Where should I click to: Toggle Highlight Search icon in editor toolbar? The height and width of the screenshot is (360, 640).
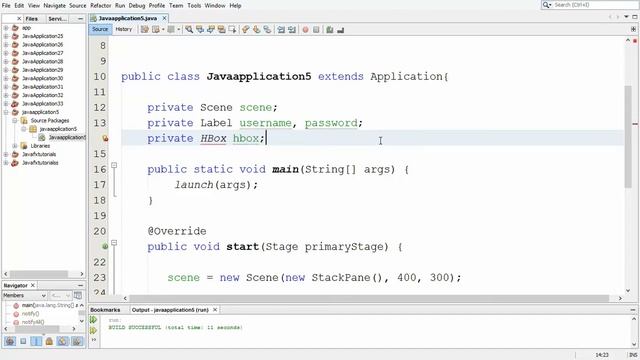point(221,29)
